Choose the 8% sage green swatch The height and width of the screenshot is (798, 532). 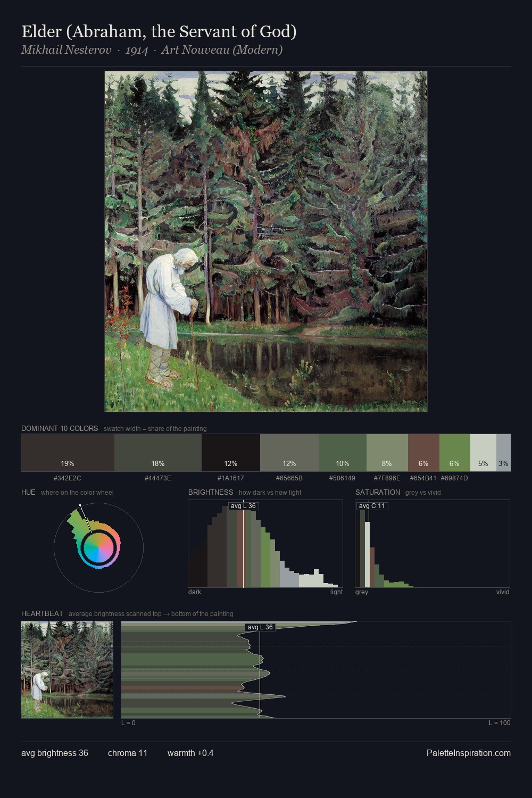click(x=387, y=453)
